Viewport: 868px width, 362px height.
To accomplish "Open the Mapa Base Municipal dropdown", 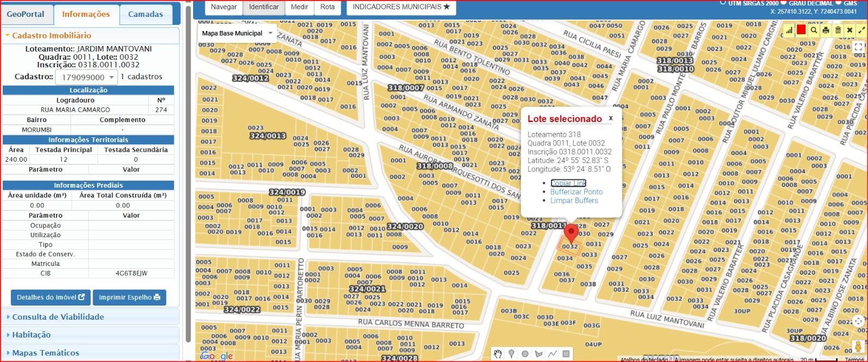I will 237,33.
